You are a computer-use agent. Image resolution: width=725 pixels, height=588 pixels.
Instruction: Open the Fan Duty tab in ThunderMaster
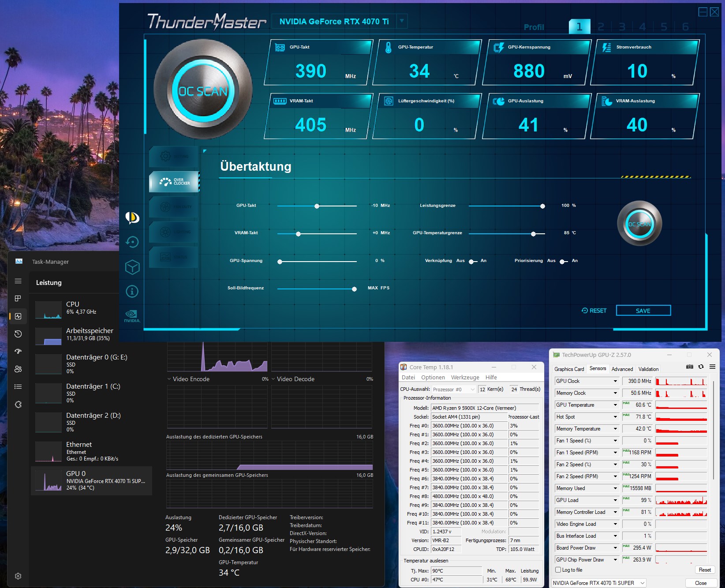pyautogui.click(x=174, y=206)
